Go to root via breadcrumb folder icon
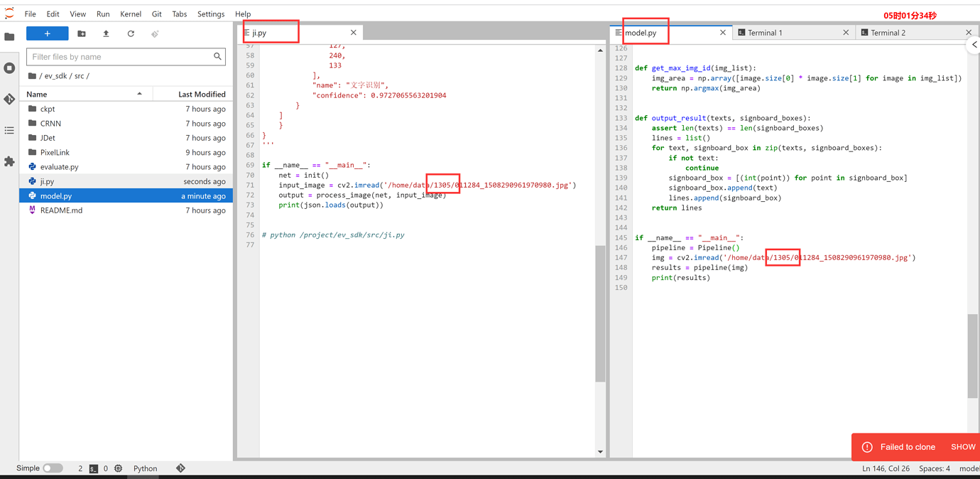This screenshot has width=980, height=479. click(32, 76)
